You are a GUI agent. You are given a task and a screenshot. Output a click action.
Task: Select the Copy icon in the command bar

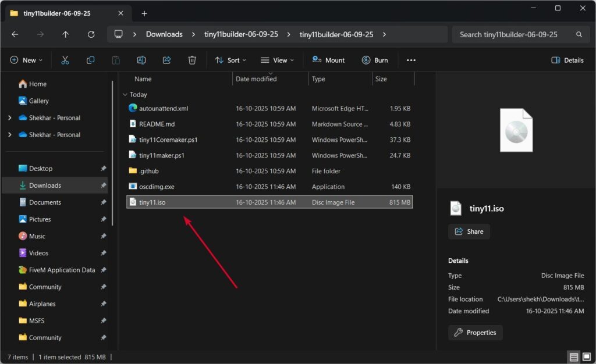click(x=90, y=60)
